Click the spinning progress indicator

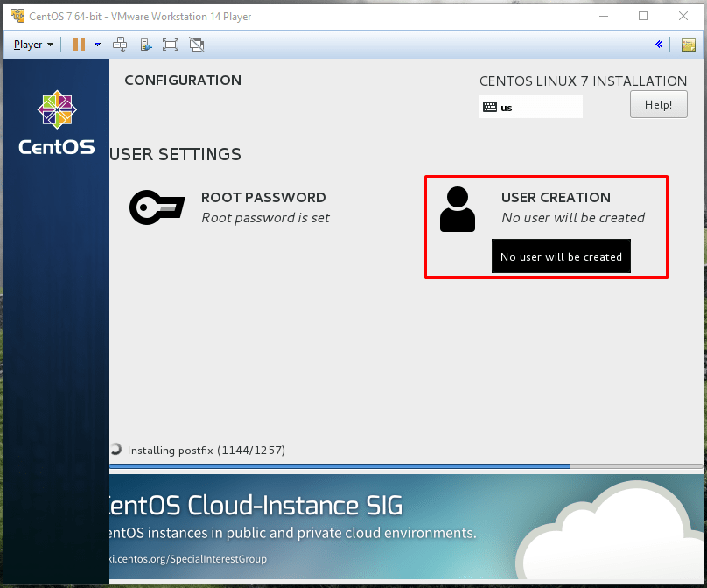(115, 449)
